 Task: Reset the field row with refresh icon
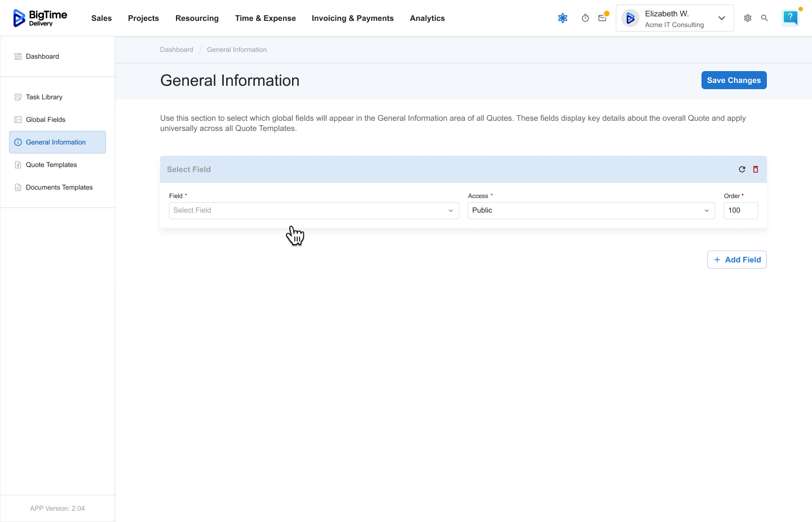tap(742, 169)
